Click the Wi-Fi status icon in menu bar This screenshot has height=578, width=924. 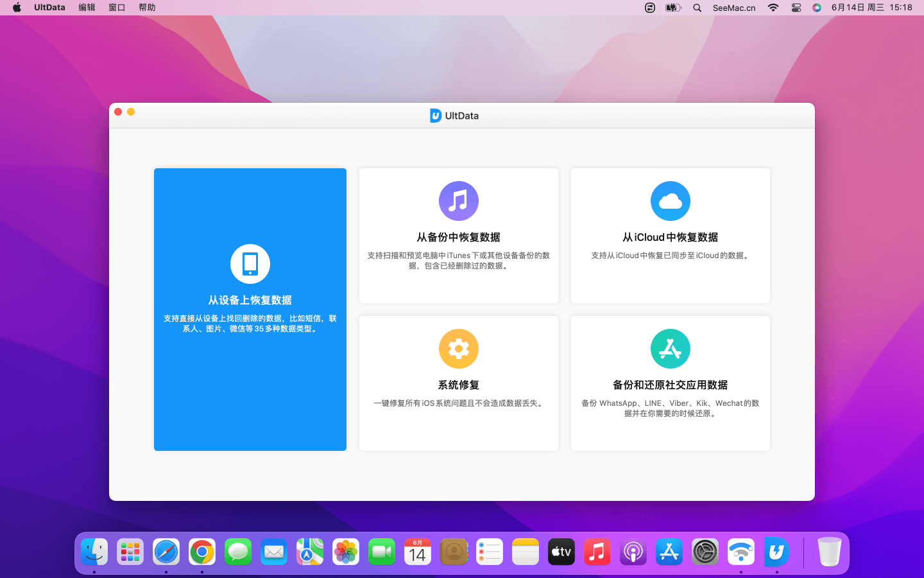click(773, 8)
